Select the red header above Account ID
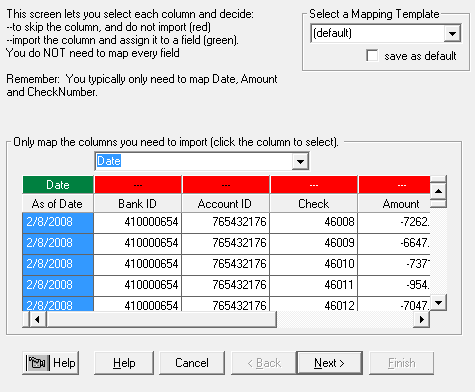This screenshot has height=392, width=475. pyautogui.click(x=226, y=185)
